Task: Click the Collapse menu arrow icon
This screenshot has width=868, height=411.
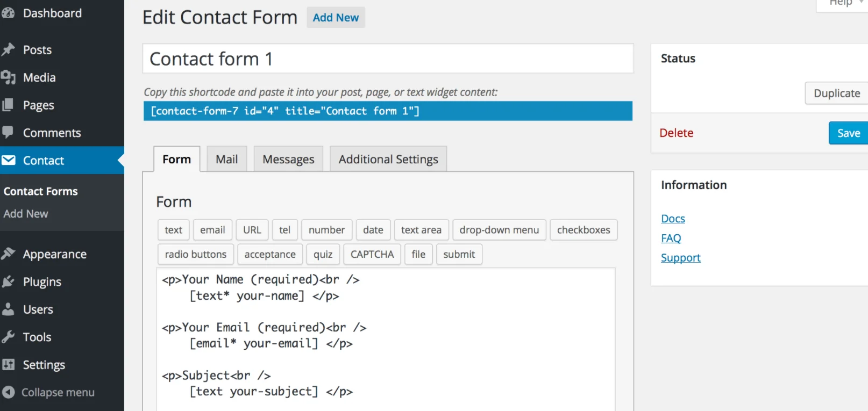Action: 8,392
